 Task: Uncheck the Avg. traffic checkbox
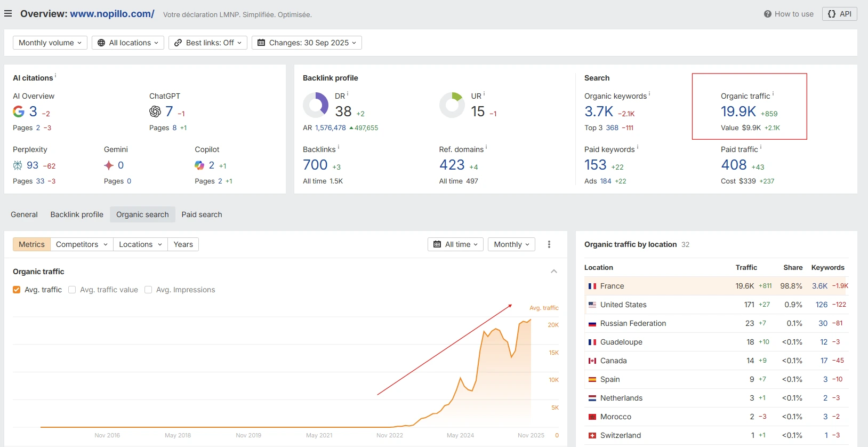tap(17, 290)
